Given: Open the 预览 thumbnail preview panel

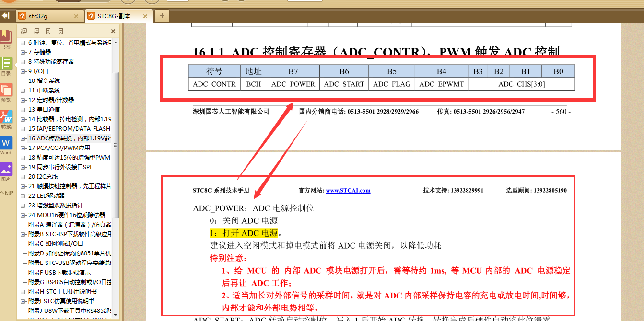Looking at the screenshot, I should [x=6, y=93].
